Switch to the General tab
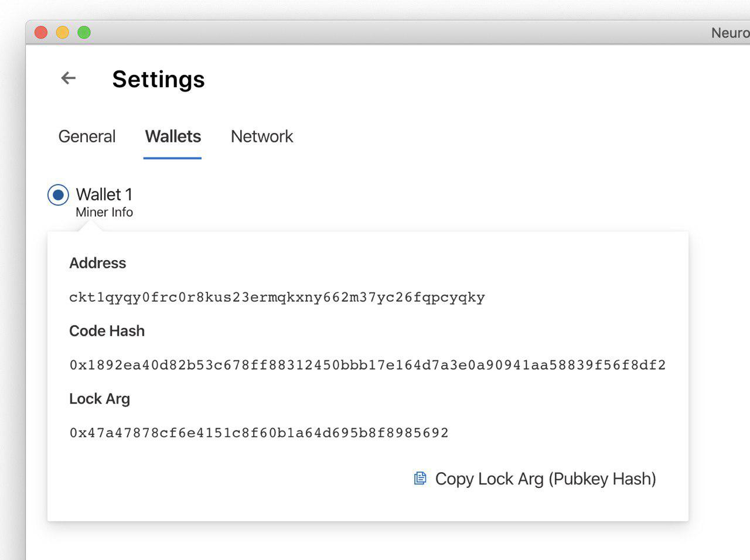This screenshot has height=560, width=750. [87, 136]
